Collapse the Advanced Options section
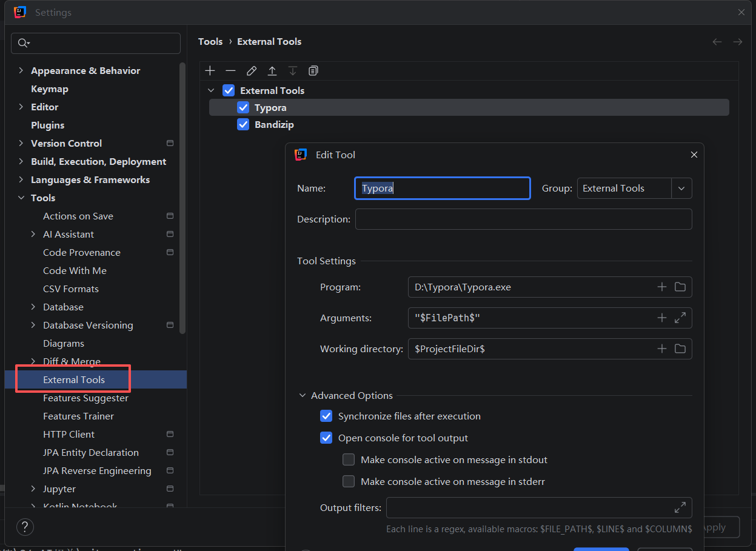Image resolution: width=756 pixels, height=551 pixels. pyautogui.click(x=303, y=396)
